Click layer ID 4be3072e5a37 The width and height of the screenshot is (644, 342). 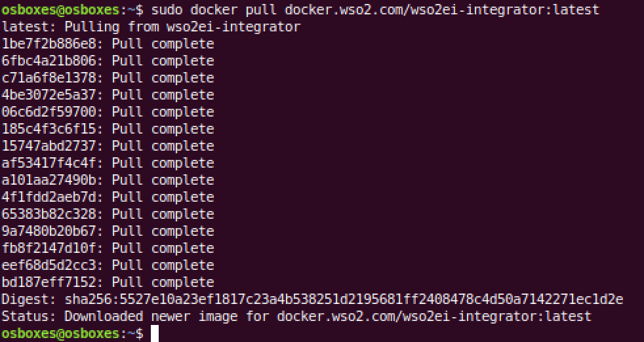[52, 95]
